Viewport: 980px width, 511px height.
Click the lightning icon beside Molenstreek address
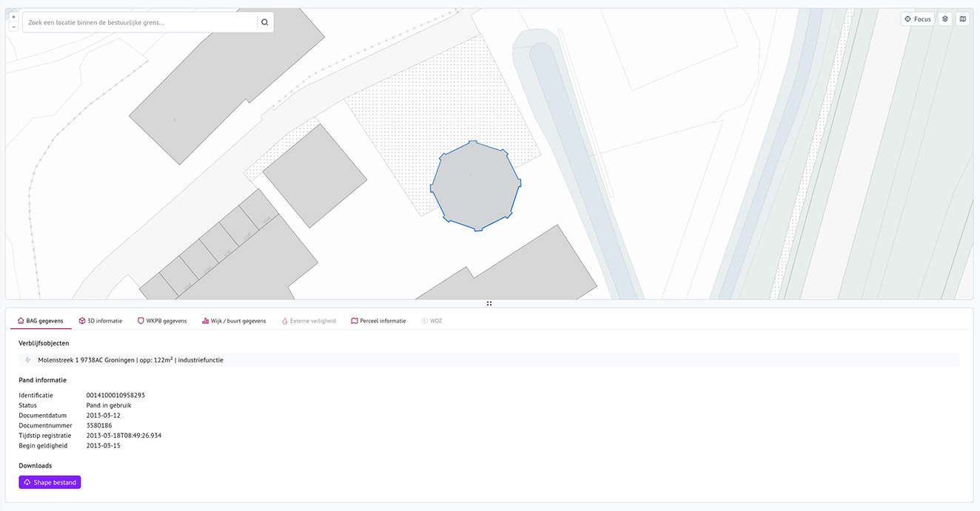(27, 359)
